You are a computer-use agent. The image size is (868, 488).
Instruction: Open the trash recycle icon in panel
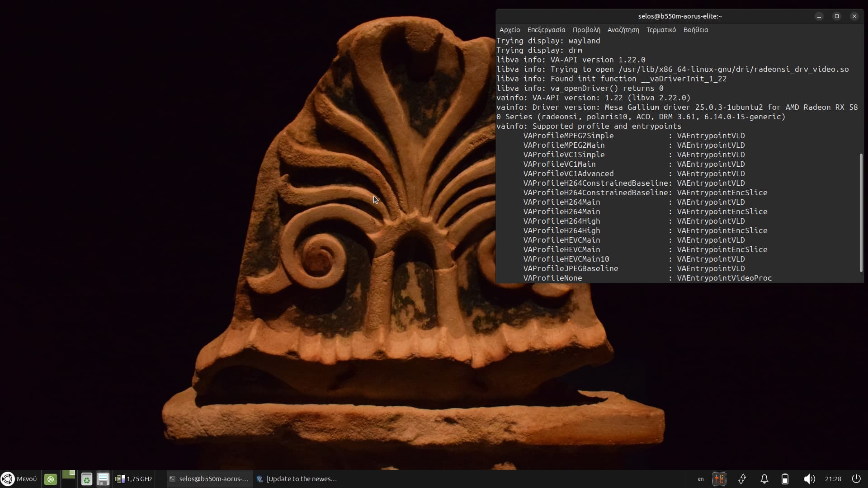click(86, 479)
